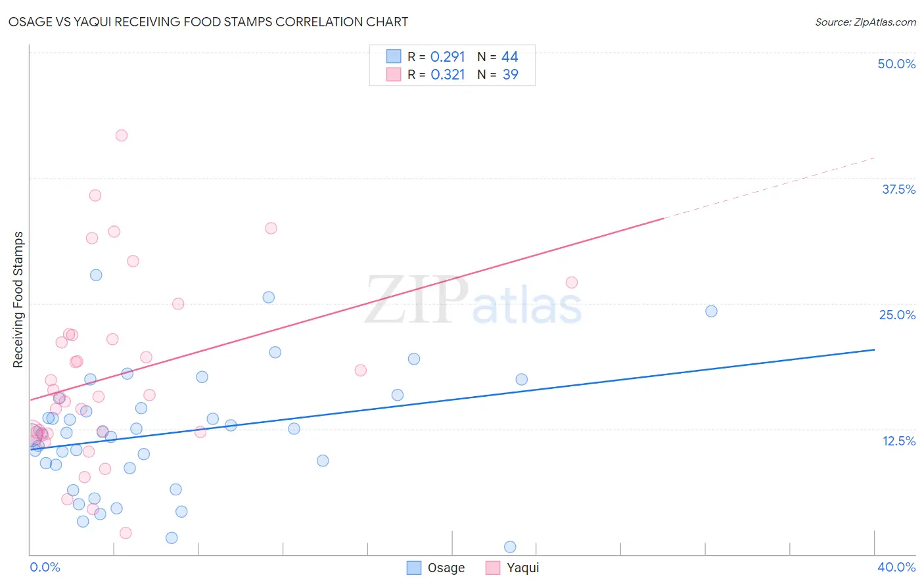Click the pink Yaqui point near 27% on right
This screenshot has height=586, width=924.
pos(572,282)
